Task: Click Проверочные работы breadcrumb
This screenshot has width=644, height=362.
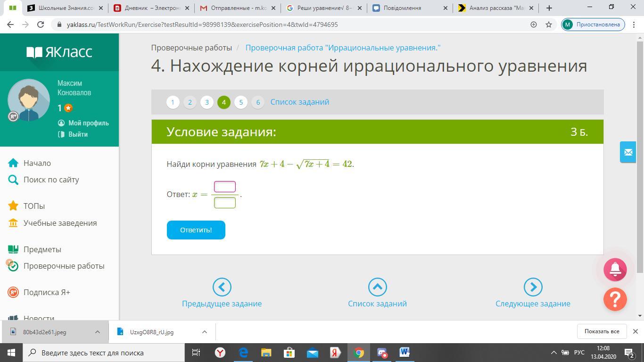Action: click(191, 48)
